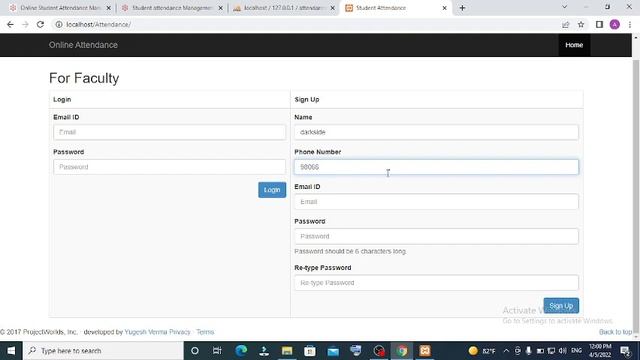This screenshot has width=640, height=360.
Task: Open the Privacy footer link
Action: tap(180, 332)
